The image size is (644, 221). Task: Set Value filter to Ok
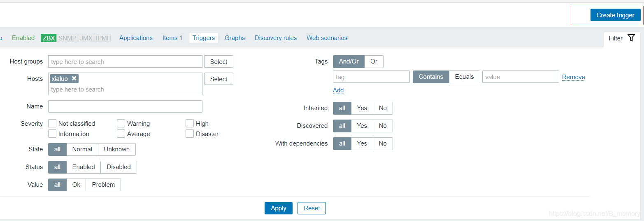click(x=76, y=185)
